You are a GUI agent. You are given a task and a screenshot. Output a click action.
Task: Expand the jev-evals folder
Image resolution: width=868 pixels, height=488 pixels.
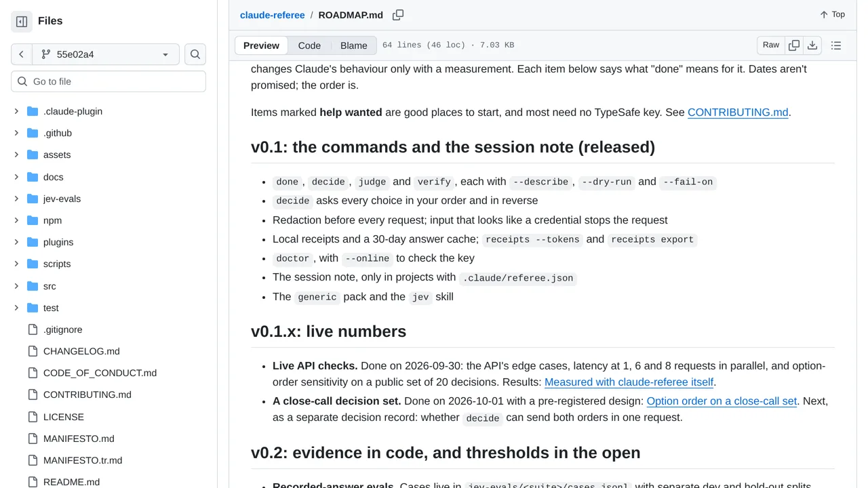16,199
